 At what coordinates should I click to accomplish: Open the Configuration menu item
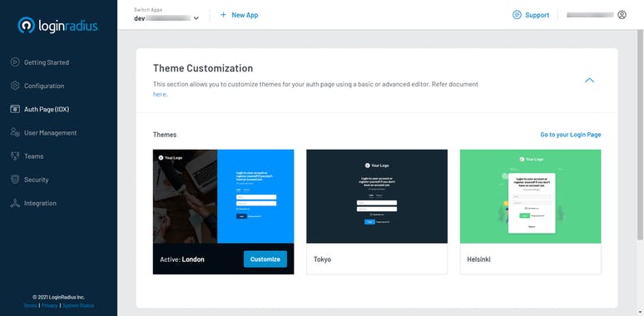(44, 86)
